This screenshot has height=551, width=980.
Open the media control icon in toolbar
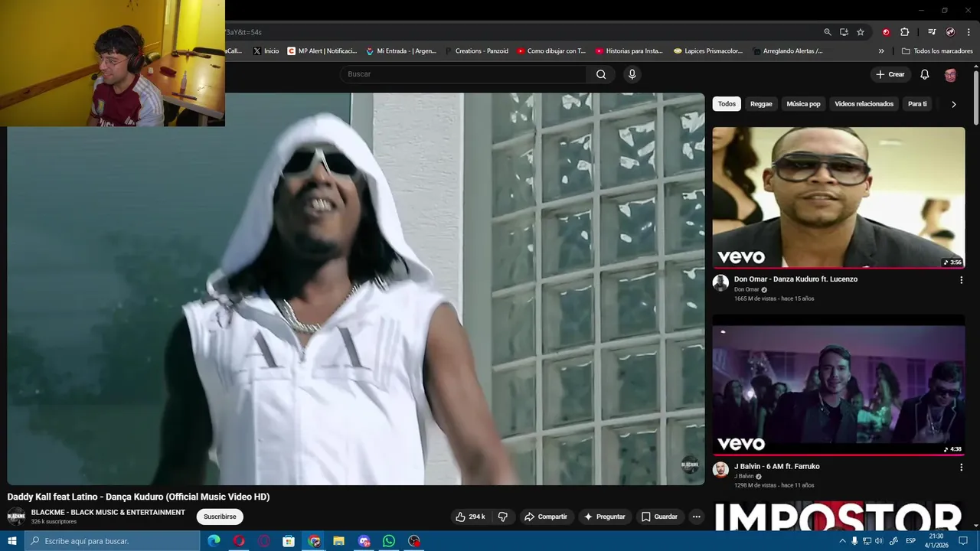(x=932, y=32)
